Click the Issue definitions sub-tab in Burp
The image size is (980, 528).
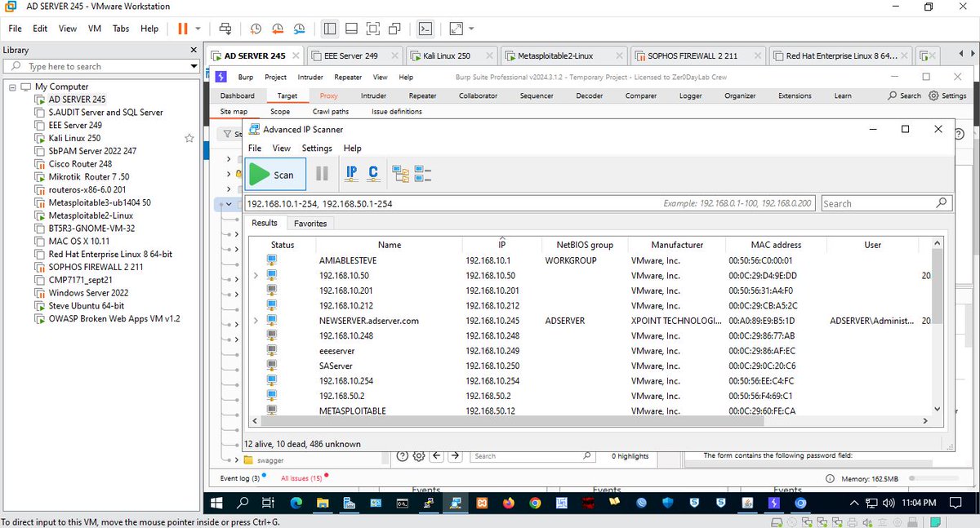click(397, 112)
